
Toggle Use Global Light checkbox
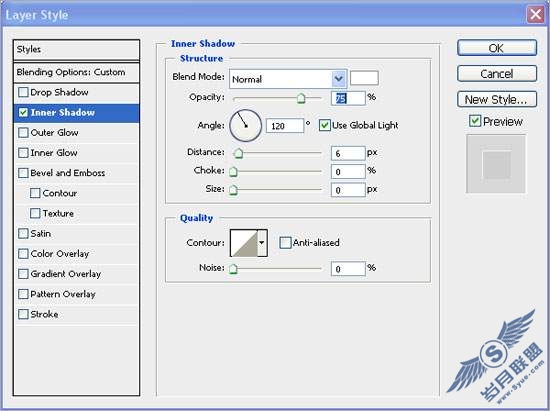tap(324, 125)
